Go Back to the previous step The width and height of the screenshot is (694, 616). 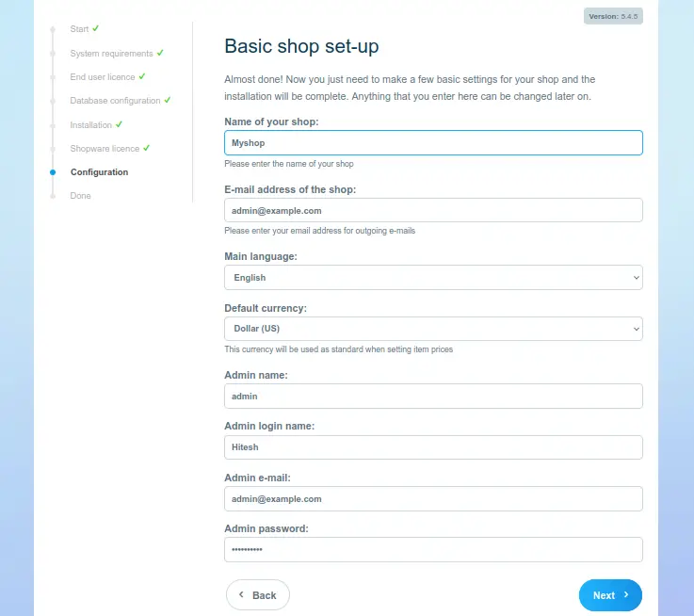click(x=257, y=595)
